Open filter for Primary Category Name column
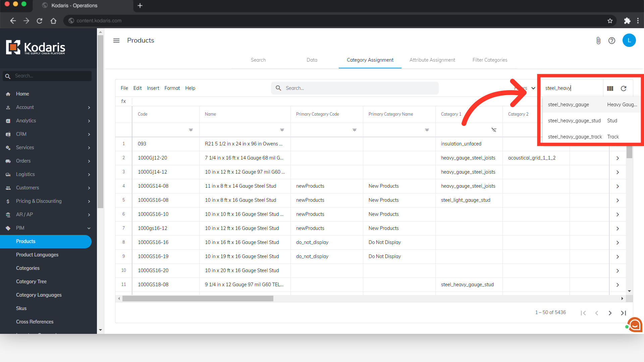 (x=427, y=130)
